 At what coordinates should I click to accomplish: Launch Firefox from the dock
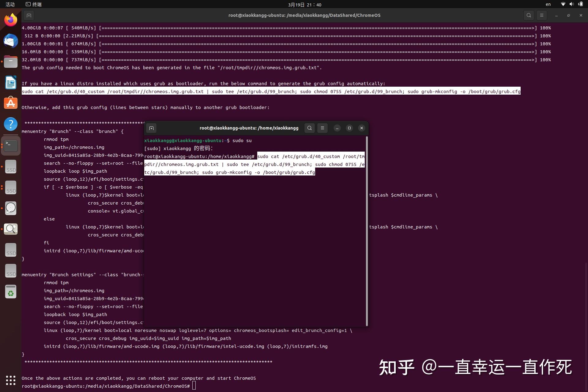tap(11, 20)
